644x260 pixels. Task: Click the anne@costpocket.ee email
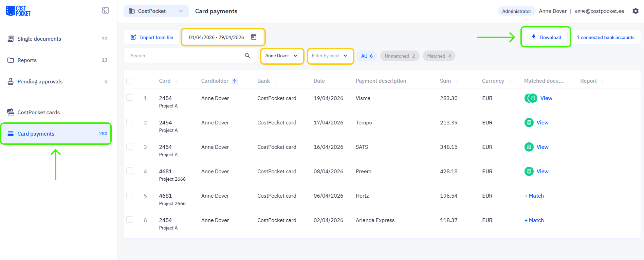600,11
